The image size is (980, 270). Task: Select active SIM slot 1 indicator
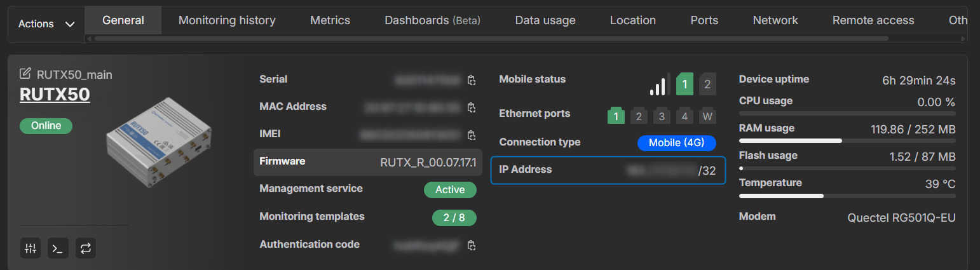pyautogui.click(x=684, y=84)
